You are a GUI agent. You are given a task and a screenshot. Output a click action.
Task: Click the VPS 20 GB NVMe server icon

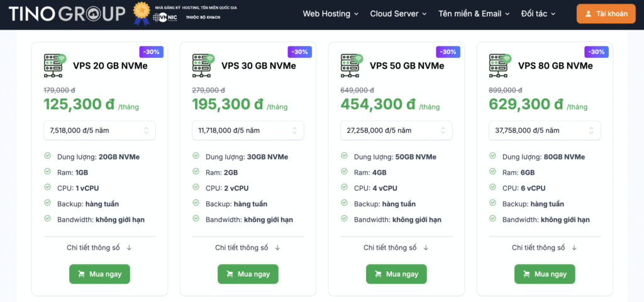tap(55, 65)
